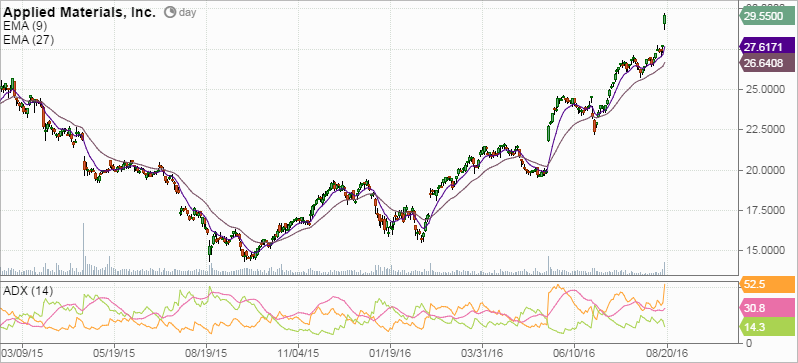
Task: Click the latest green candlestick near 29.55
Action: 665,20
